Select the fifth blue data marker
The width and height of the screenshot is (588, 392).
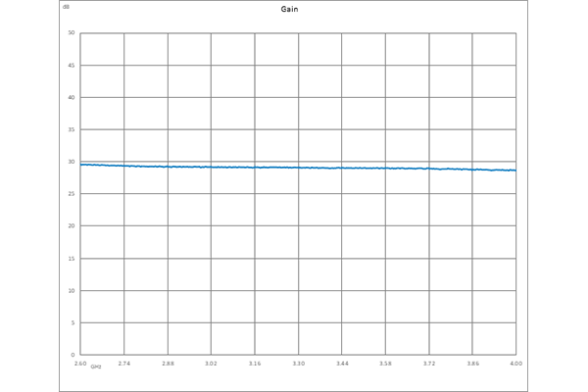coord(276,172)
